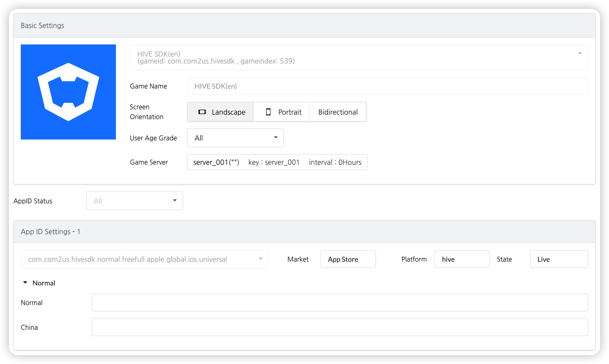Viewport: 609px width, 364px height.
Task: Click the User Age Grade caret arrow
Action: click(x=276, y=137)
